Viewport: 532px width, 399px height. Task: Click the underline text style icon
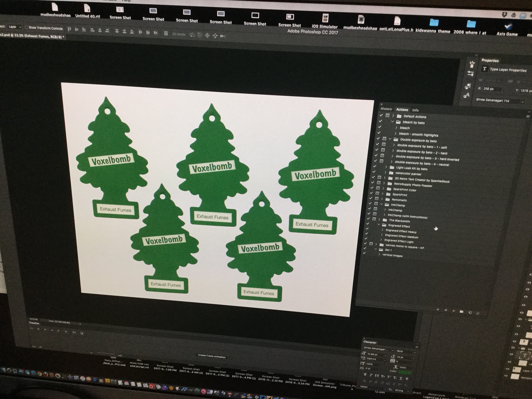(x=401, y=378)
